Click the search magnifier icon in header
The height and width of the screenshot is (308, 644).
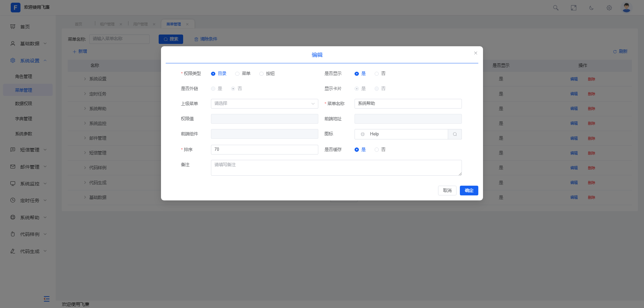[x=556, y=8]
